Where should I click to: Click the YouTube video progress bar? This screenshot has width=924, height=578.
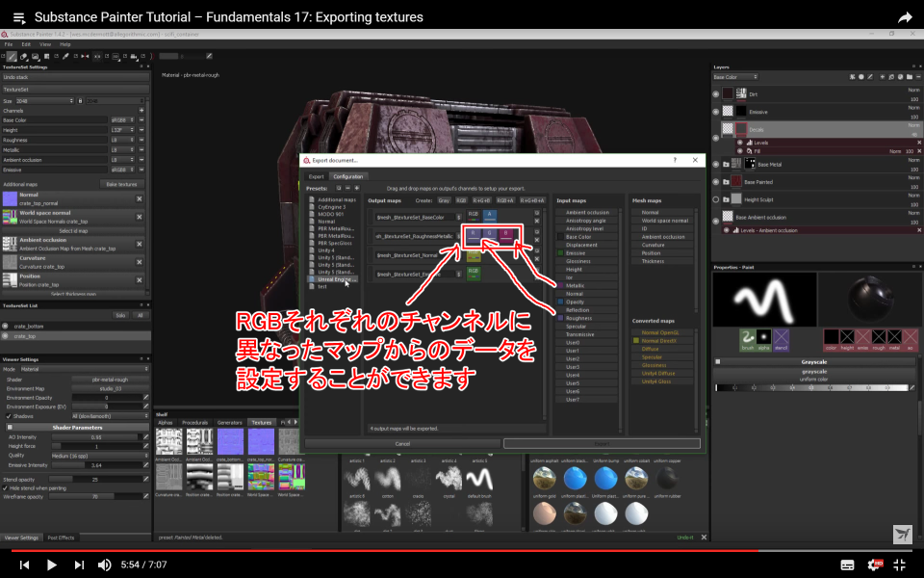462,551
